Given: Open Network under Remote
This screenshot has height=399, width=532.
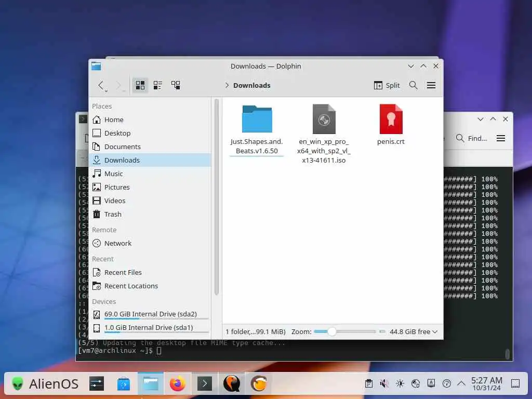Looking at the screenshot, I should pyautogui.click(x=150, y=243).
